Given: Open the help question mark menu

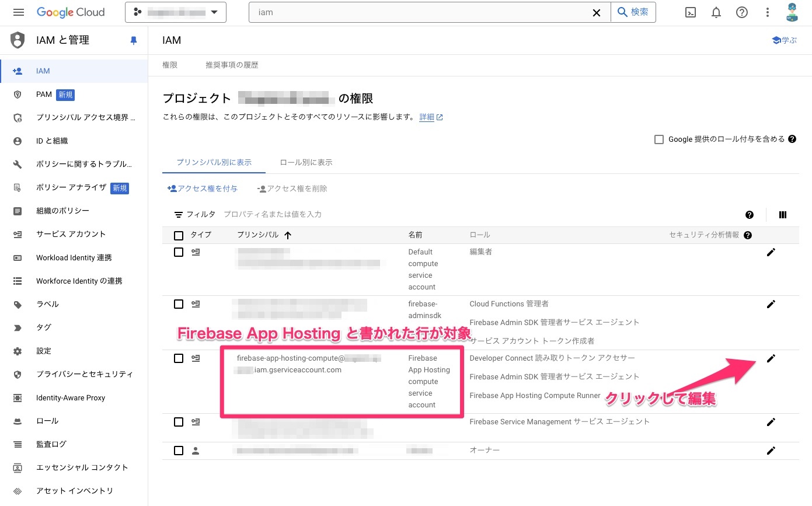Looking at the screenshot, I should [742, 12].
